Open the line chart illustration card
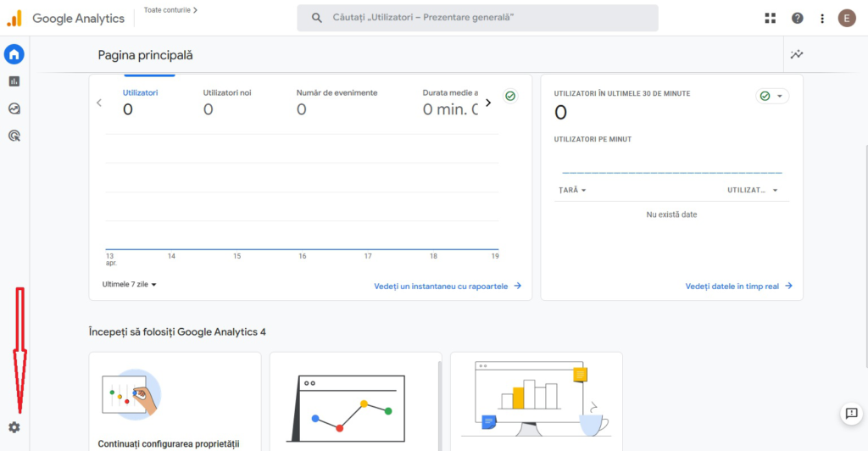Image resolution: width=868 pixels, height=451 pixels. tap(355, 402)
